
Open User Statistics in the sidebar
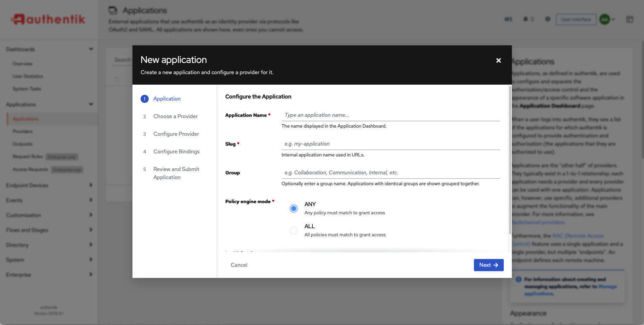click(28, 76)
